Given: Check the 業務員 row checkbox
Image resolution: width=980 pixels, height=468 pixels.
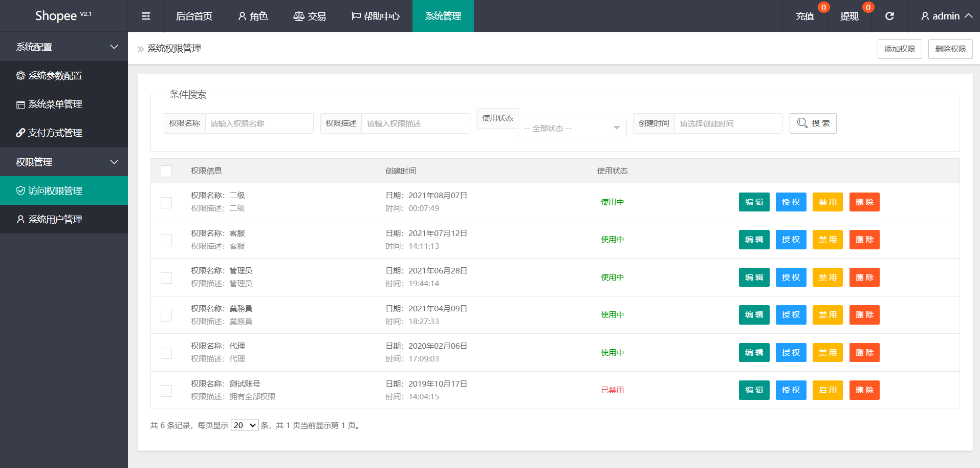Looking at the screenshot, I should (x=166, y=315).
